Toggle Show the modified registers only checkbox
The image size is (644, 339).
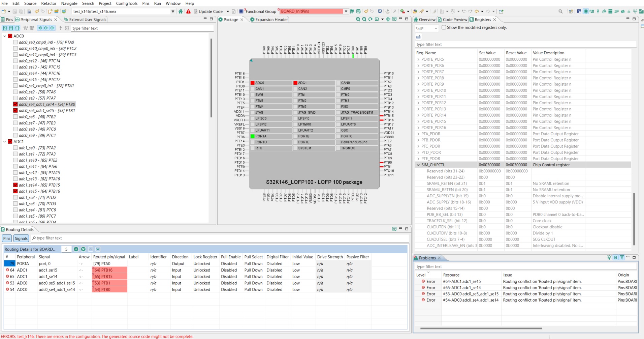coord(444,27)
